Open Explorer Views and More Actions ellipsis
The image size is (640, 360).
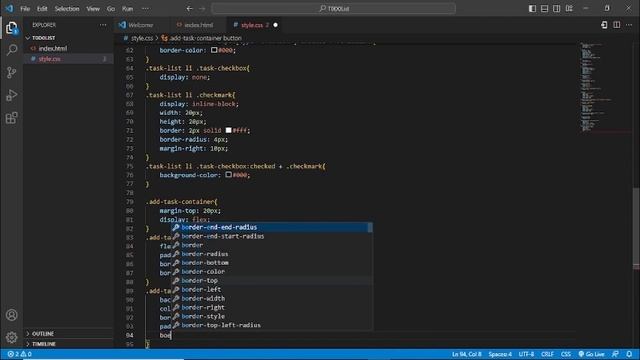pyautogui.click(x=103, y=25)
